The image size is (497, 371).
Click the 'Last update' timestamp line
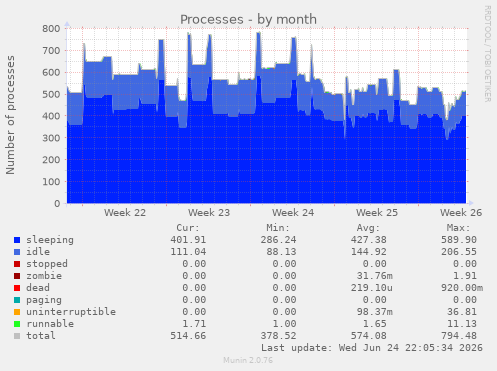coord(372,348)
